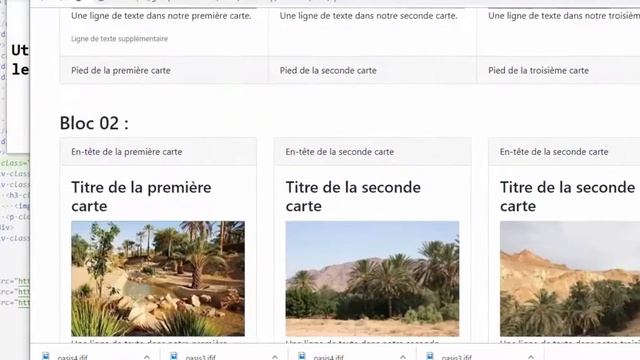The image size is (640, 360).
Task: Expand options chevron of first oasis3.jfif download
Action: tap(275, 357)
